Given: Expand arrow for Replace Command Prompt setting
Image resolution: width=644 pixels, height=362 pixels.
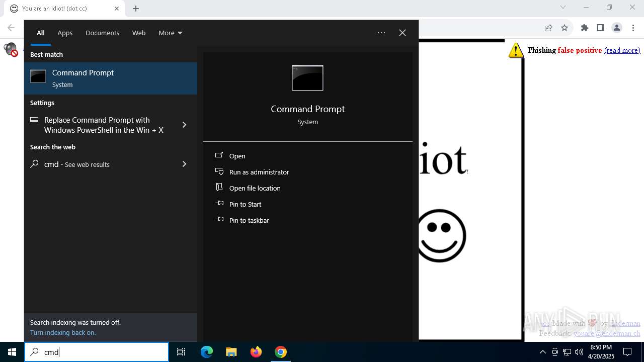Looking at the screenshot, I should pos(184,125).
